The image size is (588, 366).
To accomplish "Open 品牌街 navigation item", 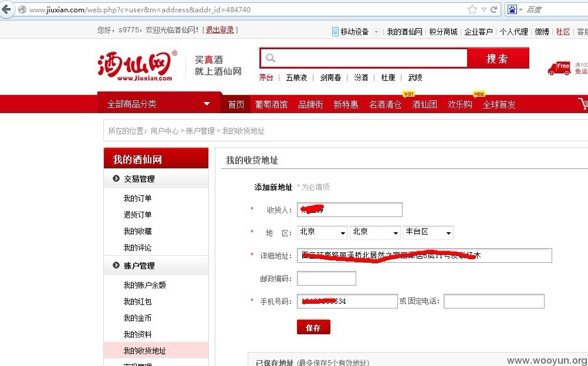I will tap(310, 104).
